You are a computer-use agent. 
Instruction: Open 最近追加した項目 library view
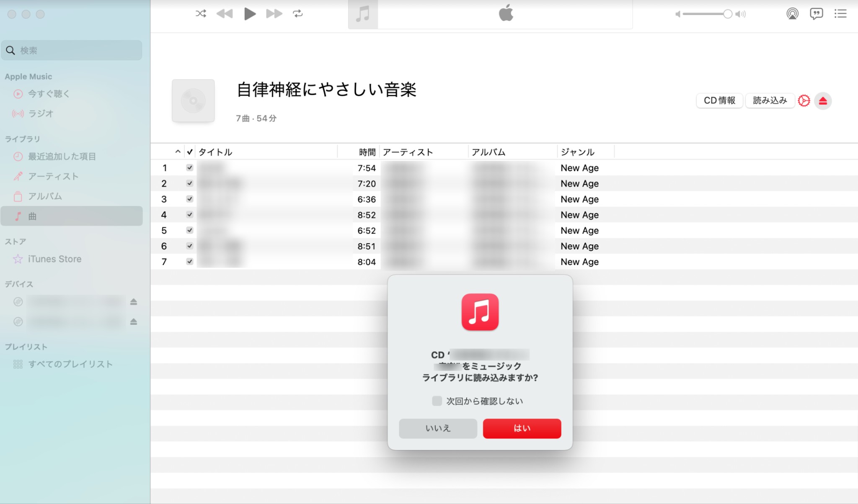(x=62, y=157)
